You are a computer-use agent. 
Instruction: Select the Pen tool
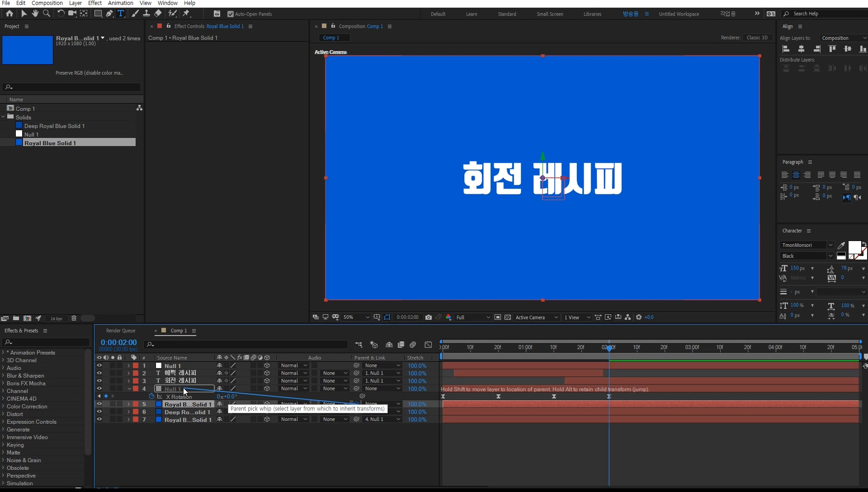tap(109, 14)
